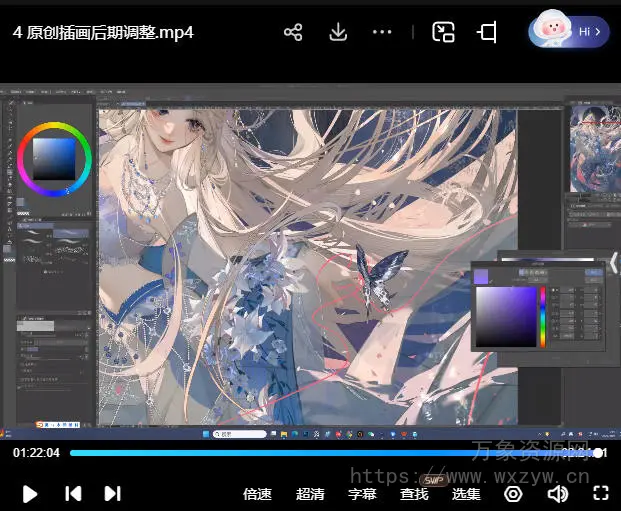Mute the video using speaker icon
This screenshot has width=621, height=511.
pos(557,493)
